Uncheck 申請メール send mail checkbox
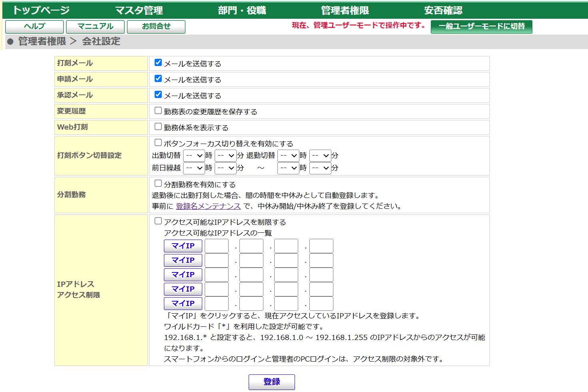Screen dimensions: 588x392 point(158,78)
